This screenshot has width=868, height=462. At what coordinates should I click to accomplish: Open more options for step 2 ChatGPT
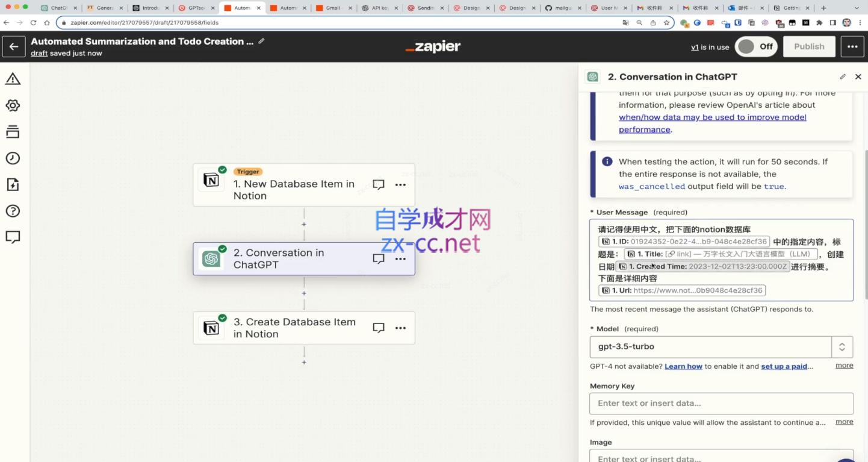coord(400,259)
